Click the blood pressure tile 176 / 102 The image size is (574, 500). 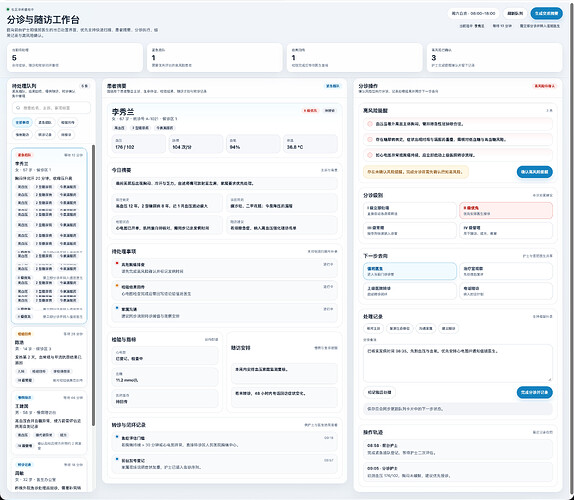[138, 144]
